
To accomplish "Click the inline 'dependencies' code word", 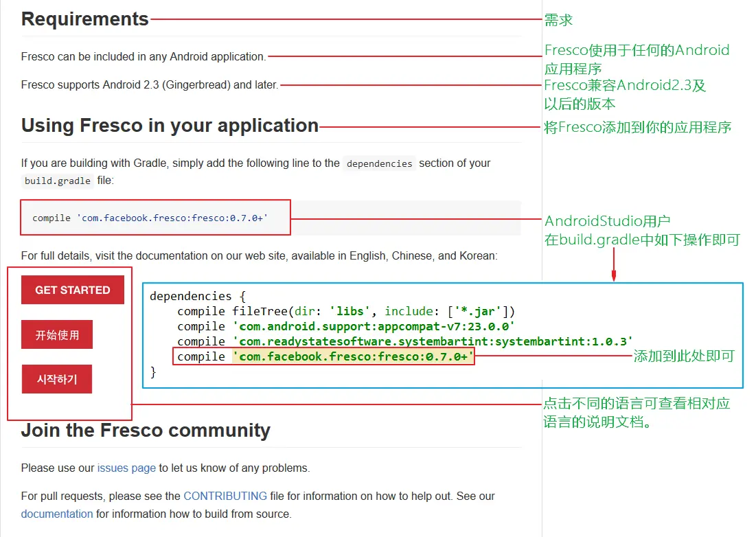I will (x=380, y=164).
